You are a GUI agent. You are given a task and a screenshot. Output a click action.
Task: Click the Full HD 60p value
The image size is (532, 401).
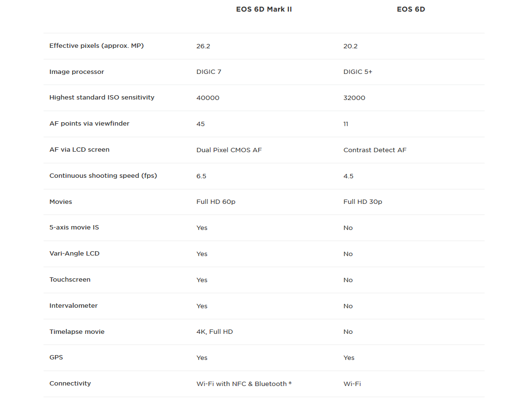click(216, 201)
